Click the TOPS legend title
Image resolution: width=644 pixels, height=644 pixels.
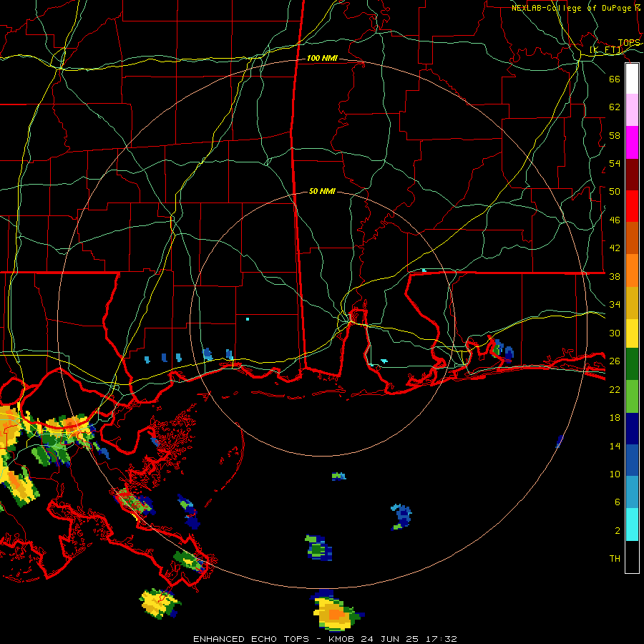click(629, 43)
